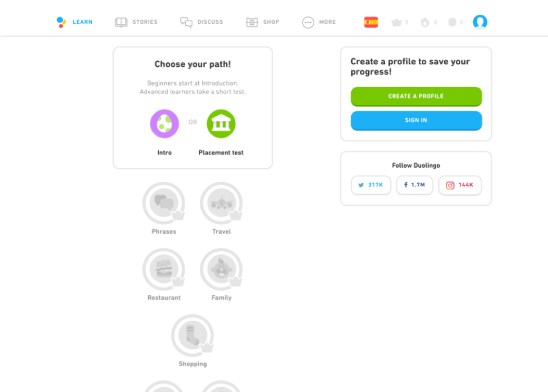The height and width of the screenshot is (392, 548).
Task: Expand the More menu
Action: pos(319,22)
